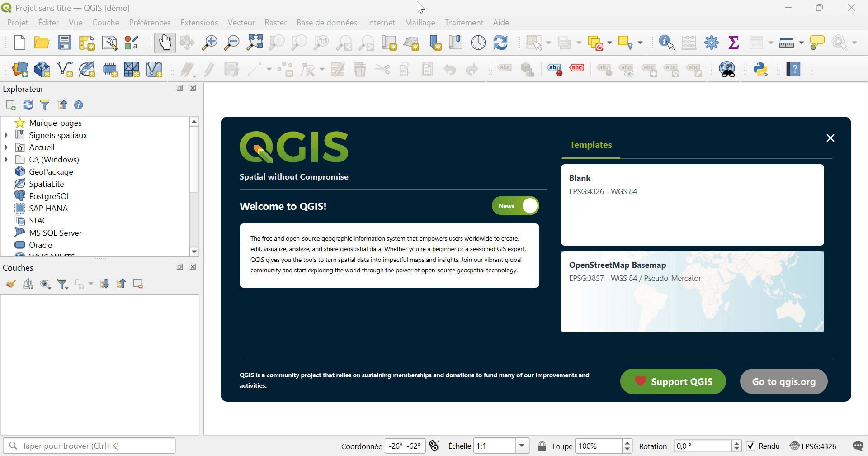868x456 pixels.
Task: Open the attribute table dropdown arrow
Action: pos(771,43)
